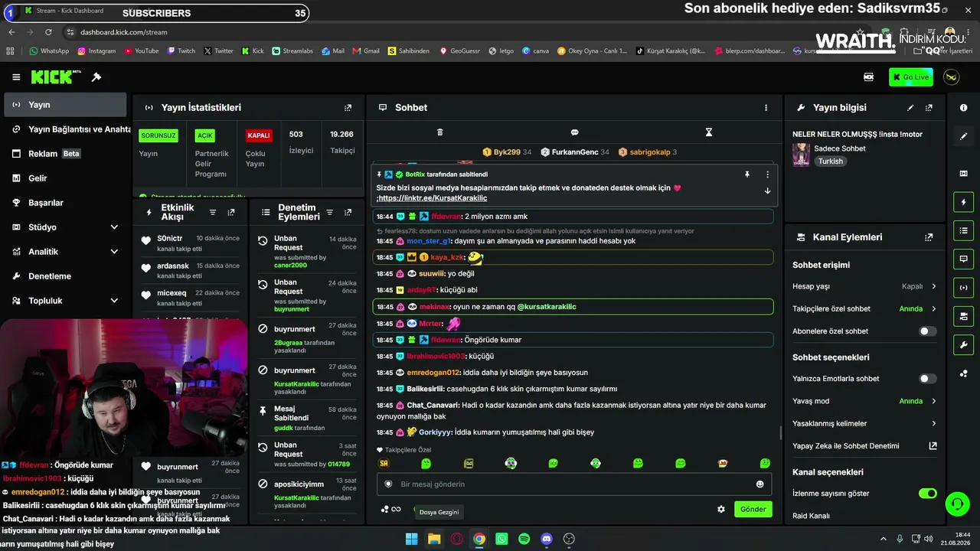
Task: Unpin the BotRix pinned message
Action: [x=747, y=174]
